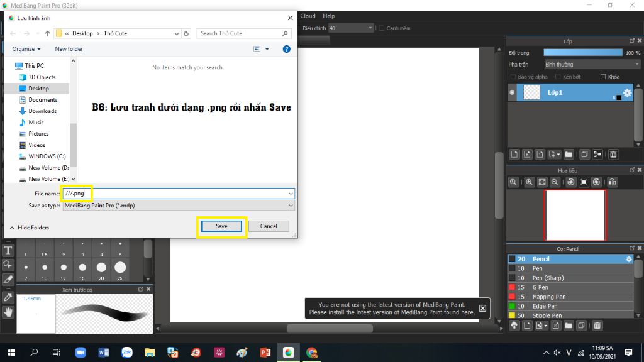Toggle visibility of Lớp1 layer

point(512,93)
